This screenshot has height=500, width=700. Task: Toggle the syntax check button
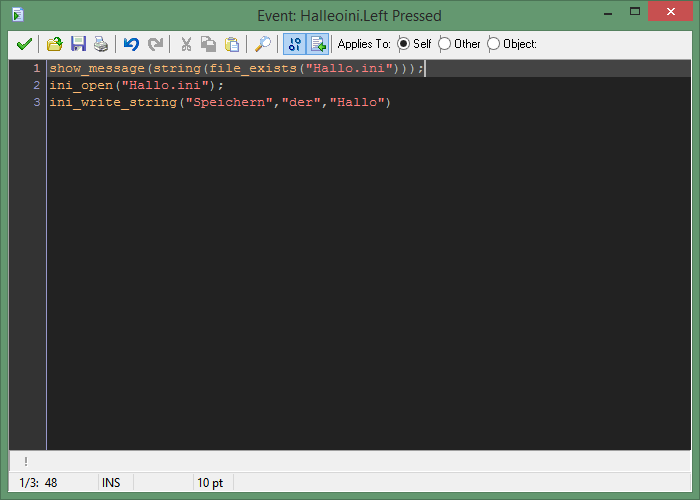(x=295, y=44)
